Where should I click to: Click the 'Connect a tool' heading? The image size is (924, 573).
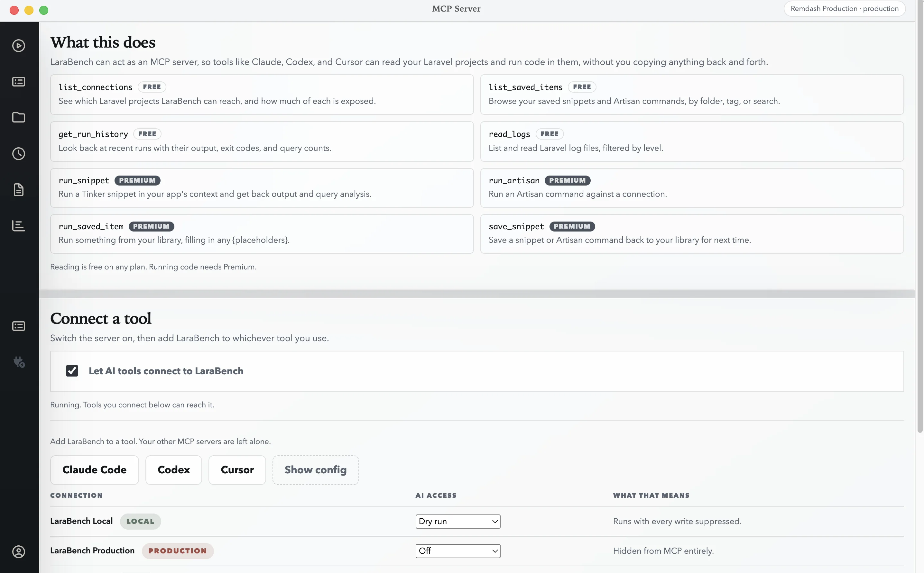[x=100, y=318]
